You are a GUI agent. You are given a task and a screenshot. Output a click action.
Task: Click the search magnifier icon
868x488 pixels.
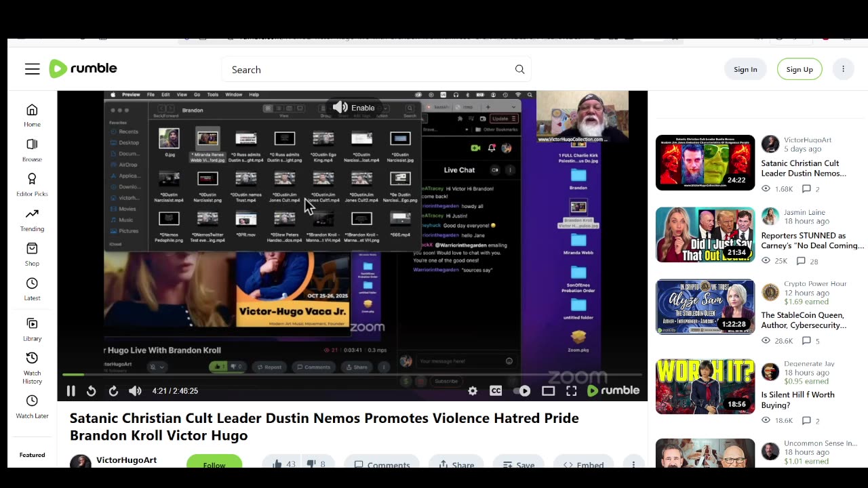tap(519, 69)
